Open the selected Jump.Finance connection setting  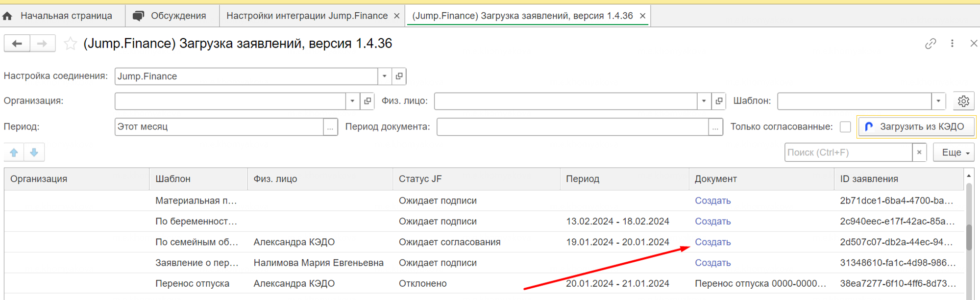pos(399,76)
